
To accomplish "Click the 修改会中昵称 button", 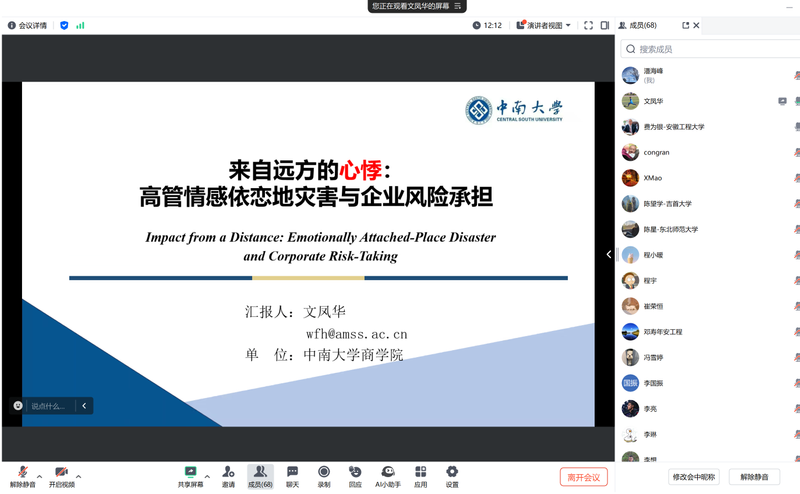I will point(694,477).
